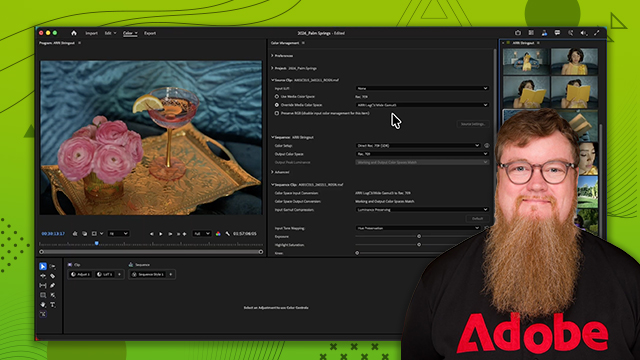The height and width of the screenshot is (360, 640).
Task: Open the Input LUT dropdown
Action: [x=422, y=88]
